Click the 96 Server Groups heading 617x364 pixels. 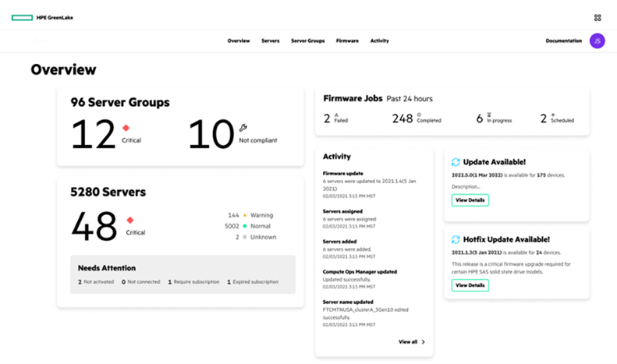click(x=120, y=103)
